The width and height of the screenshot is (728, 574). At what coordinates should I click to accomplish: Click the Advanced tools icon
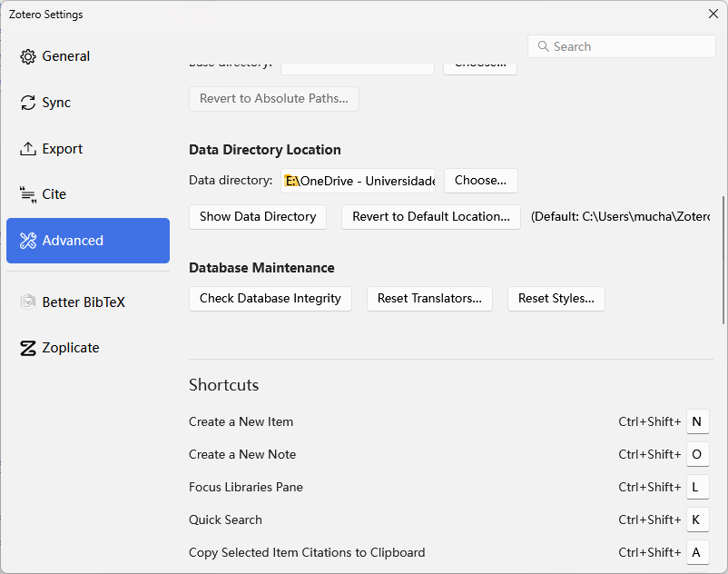click(28, 241)
